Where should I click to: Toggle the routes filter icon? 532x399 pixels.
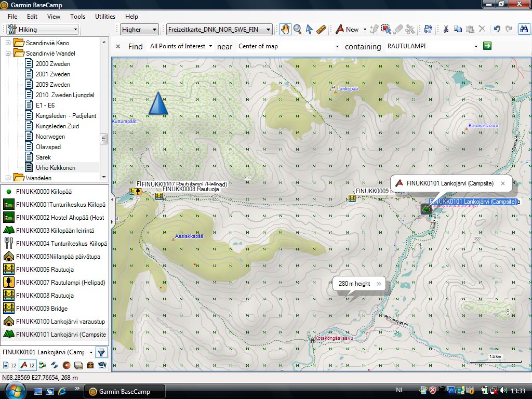pos(43,365)
